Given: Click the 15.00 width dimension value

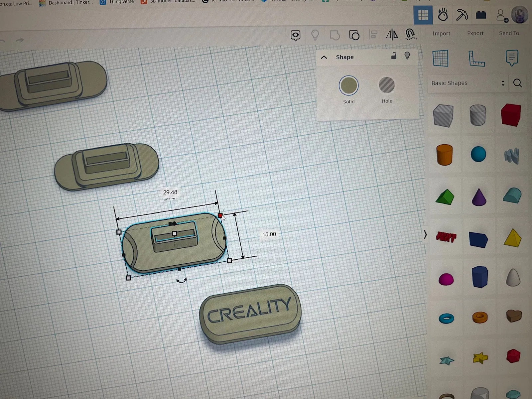Looking at the screenshot, I should pyautogui.click(x=269, y=234).
